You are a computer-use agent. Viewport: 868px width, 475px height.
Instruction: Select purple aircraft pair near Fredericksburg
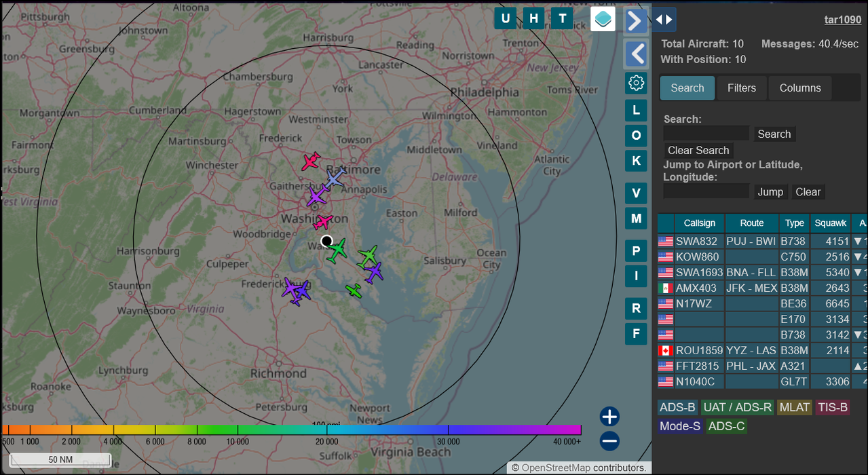[x=297, y=291]
